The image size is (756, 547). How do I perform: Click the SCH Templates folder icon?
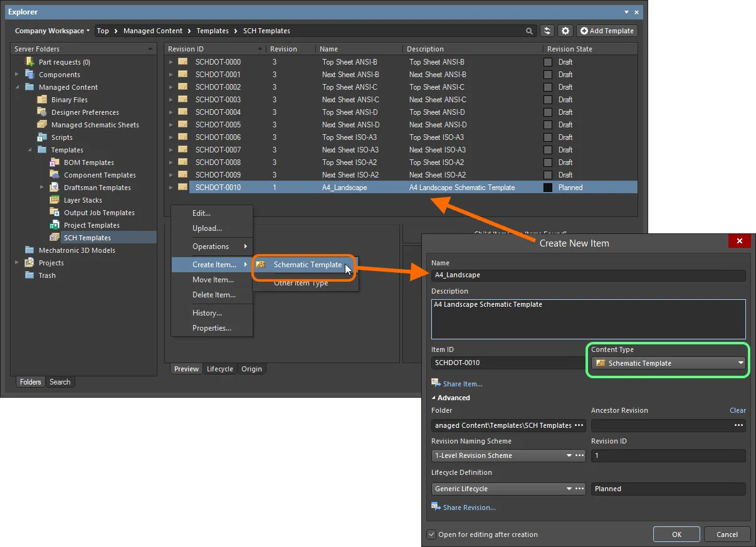pos(55,238)
